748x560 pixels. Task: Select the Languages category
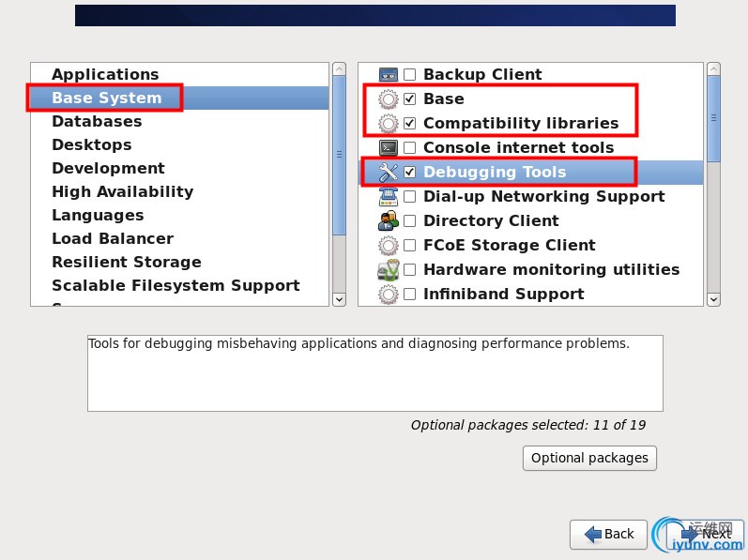tap(180, 215)
